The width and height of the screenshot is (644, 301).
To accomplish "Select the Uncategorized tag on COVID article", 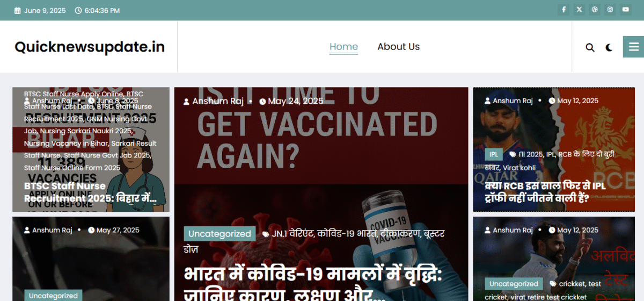I will pyautogui.click(x=219, y=234).
